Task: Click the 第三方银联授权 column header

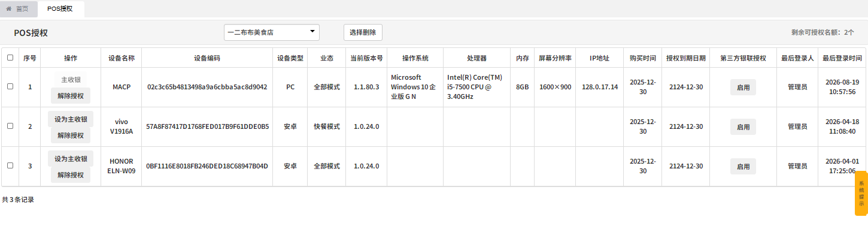Action: pyautogui.click(x=743, y=58)
